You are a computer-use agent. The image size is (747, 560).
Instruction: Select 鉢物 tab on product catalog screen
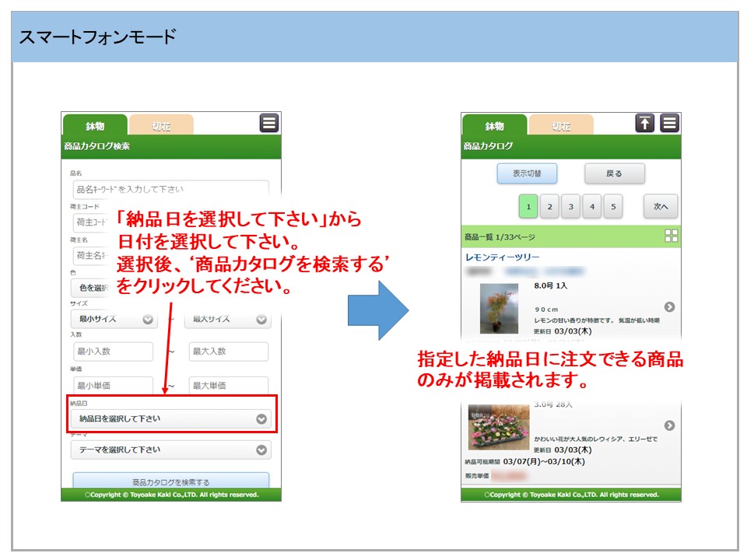click(494, 126)
